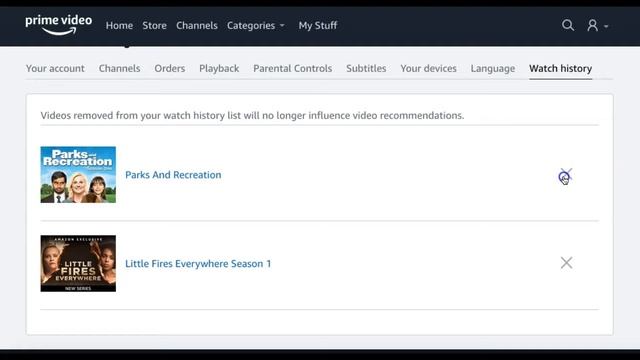Switch to the Your account tab
Screen dimensions: 640x360
pos(55,68)
